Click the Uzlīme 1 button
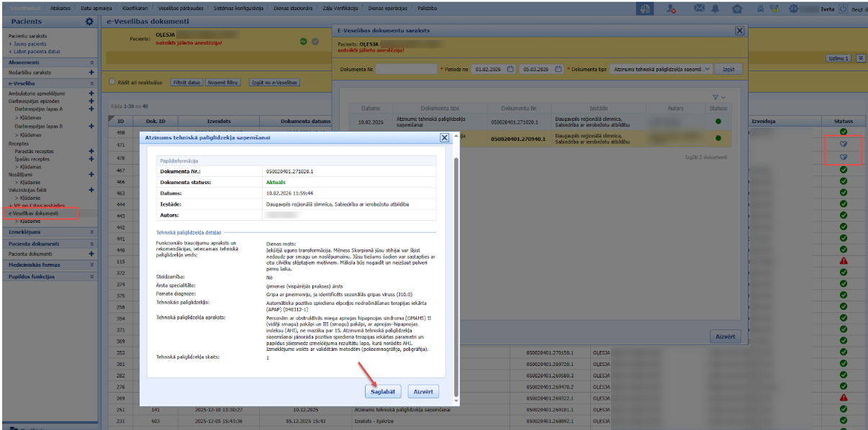The height and width of the screenshot is (430, 868). 838,58
